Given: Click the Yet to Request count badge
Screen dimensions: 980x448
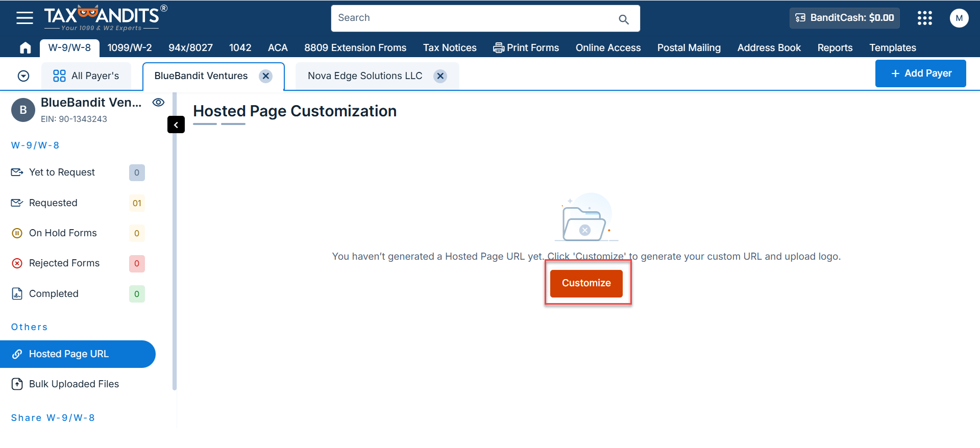Looking at the screenshot, I should pos(137,172).
